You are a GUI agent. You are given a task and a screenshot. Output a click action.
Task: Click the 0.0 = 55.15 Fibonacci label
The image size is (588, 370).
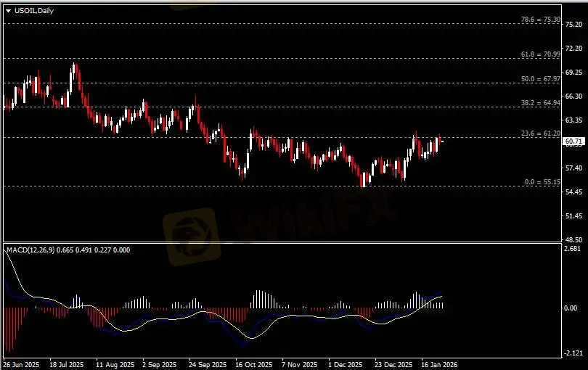[x=543, y=183]
